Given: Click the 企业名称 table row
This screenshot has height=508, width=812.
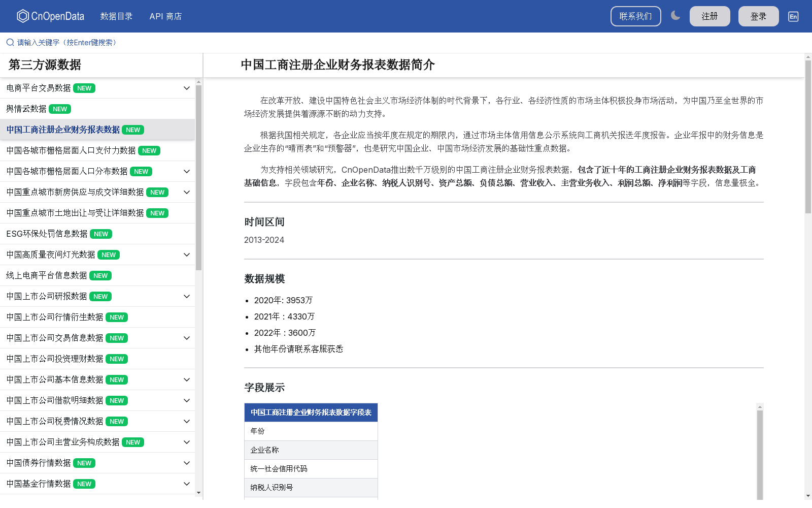Looking at the screenshot, I should pyautogui.click(x=311, y=450).
